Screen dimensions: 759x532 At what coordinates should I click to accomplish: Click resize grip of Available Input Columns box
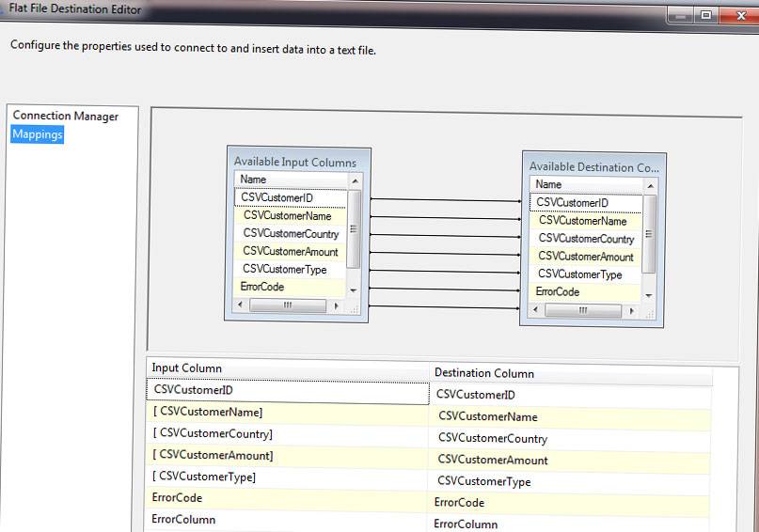(x=354, y=308)
